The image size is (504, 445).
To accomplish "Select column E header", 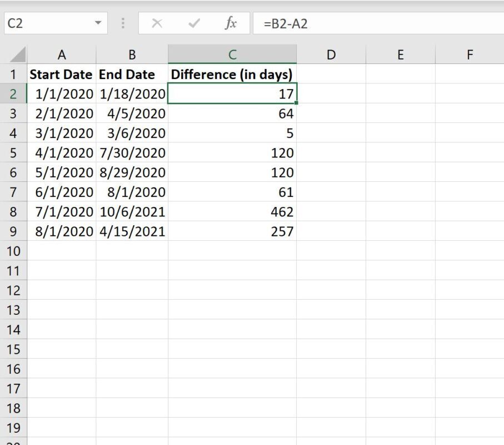I will (401, 55).
